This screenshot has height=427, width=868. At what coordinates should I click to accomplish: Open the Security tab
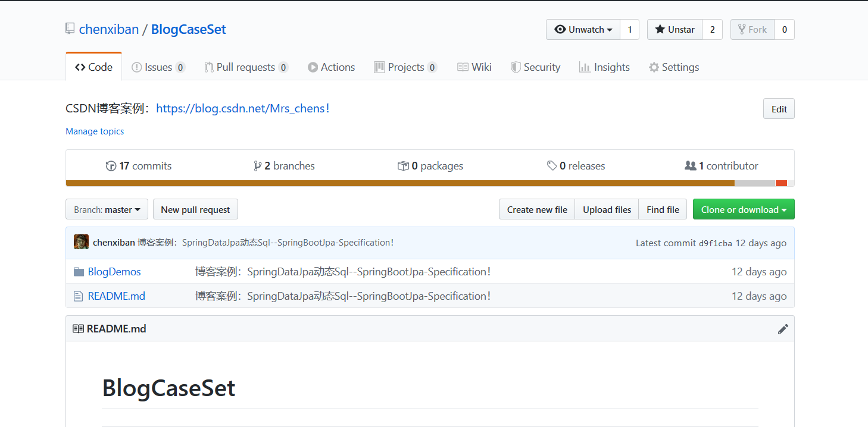pyautogui.click(x=535, y=67)
